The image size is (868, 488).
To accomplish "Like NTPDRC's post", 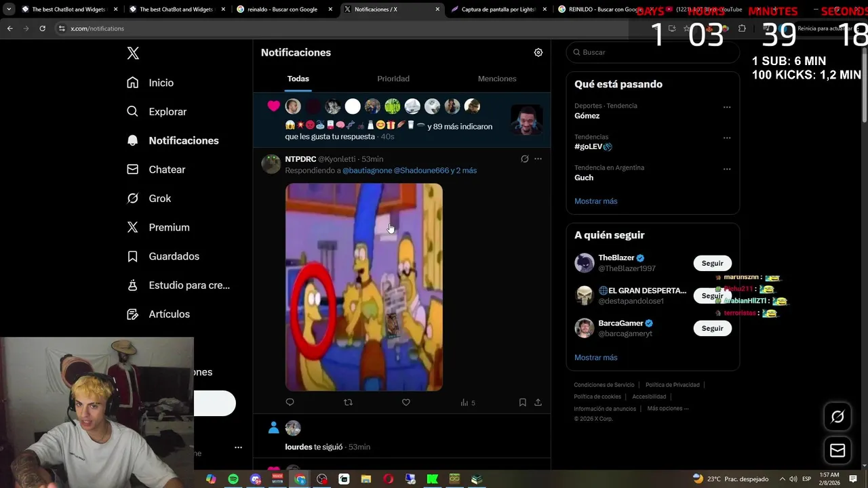I will coord(406,403).
